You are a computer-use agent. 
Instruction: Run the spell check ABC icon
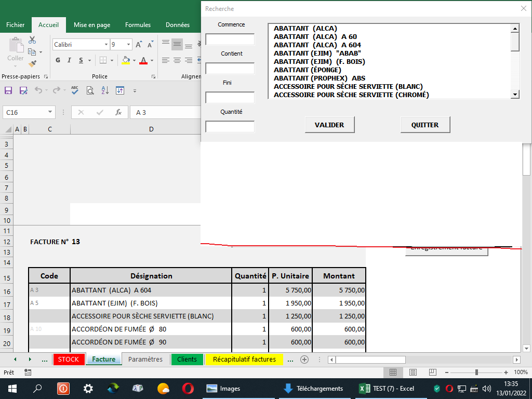(x=75, y=90)
